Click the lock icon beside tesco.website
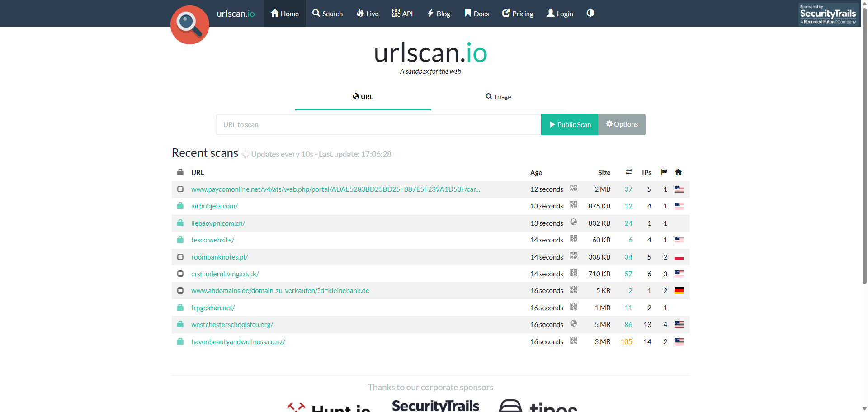This screenshot has height=412, width=868. [x=180, y=240]
